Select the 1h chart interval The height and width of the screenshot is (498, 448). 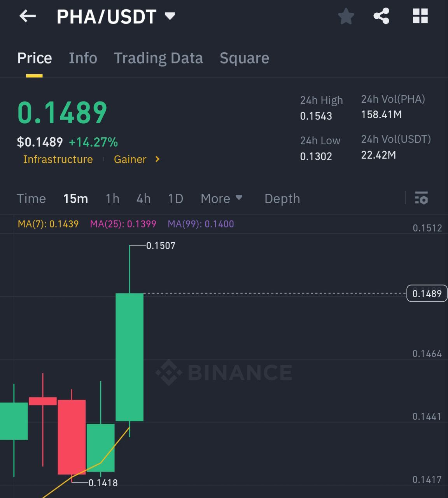pos(112,198)
